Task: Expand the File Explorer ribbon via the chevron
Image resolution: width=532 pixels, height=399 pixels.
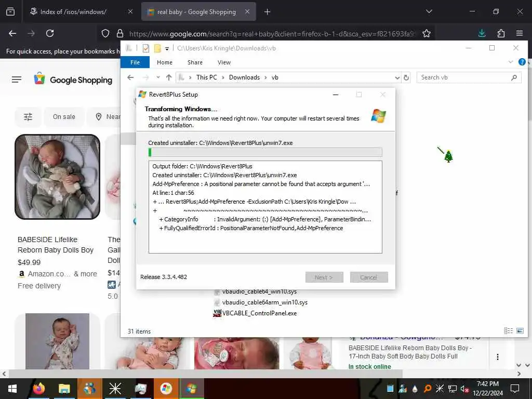Action: 511,62
